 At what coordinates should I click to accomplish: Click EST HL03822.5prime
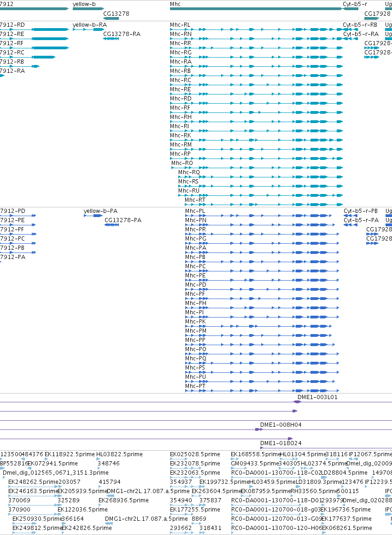tap(119, 454)
